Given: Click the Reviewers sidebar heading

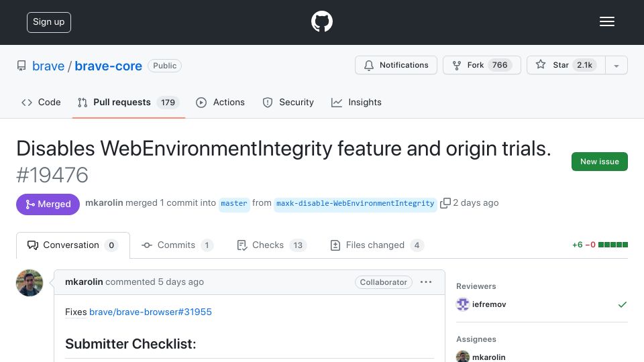Looking at the screenshot, I should pyautogui.click(x=476, y=286).
